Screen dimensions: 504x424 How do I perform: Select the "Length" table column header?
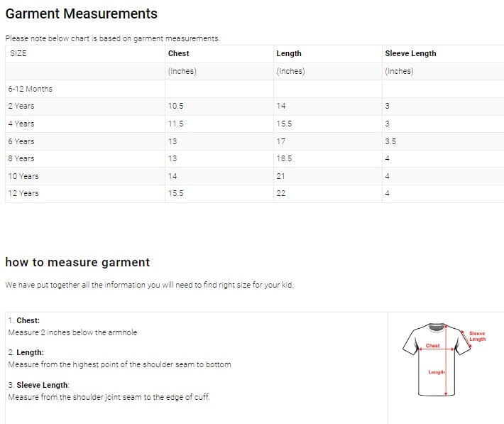pyautogui.click(x=288, y=53)
